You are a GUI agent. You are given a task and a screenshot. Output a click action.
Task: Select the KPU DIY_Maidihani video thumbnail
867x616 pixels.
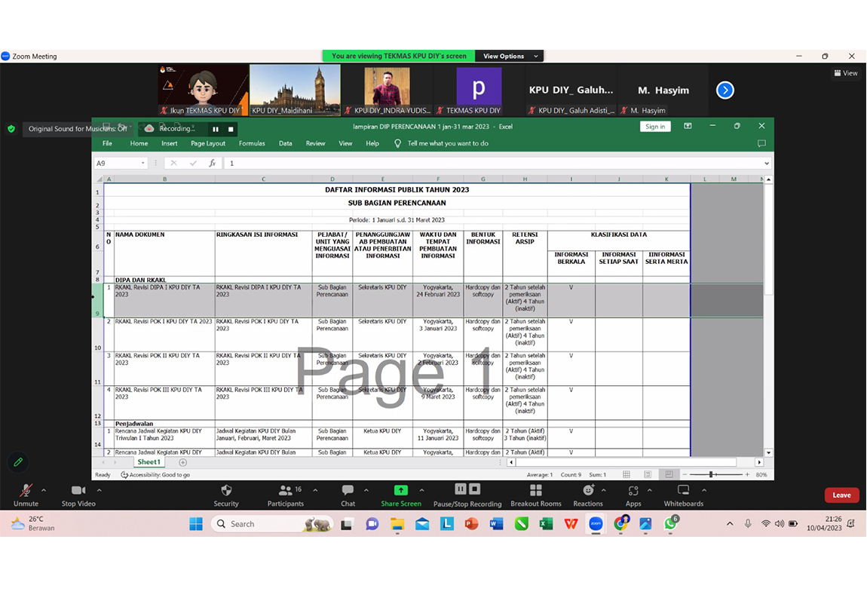click(295, 90)
